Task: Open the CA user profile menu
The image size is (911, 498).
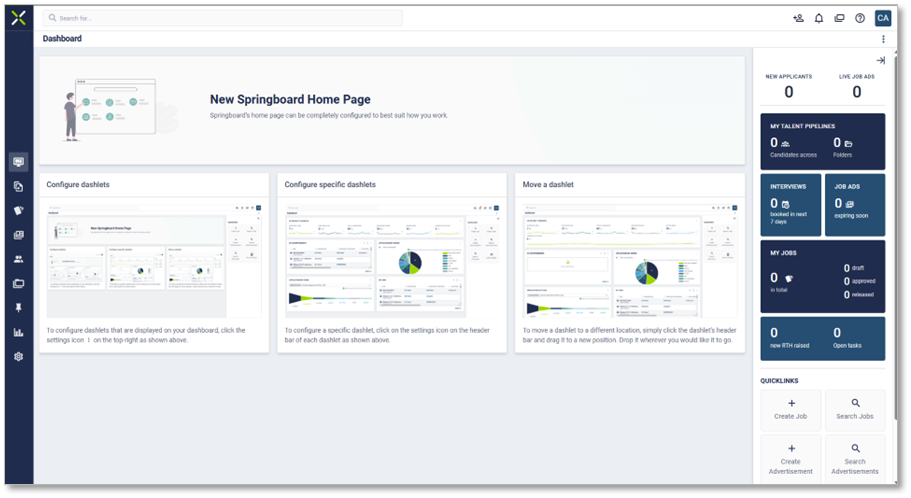Action: [882, 18]
